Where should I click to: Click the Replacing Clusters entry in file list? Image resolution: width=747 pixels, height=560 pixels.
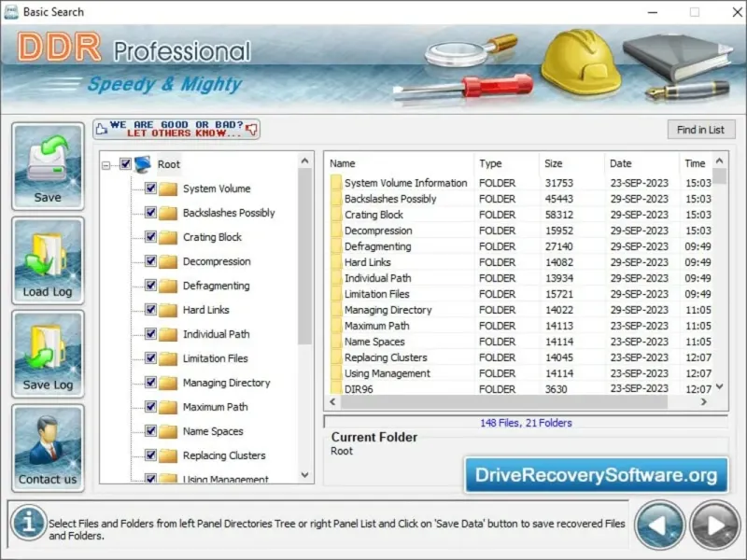coord(386,357)
